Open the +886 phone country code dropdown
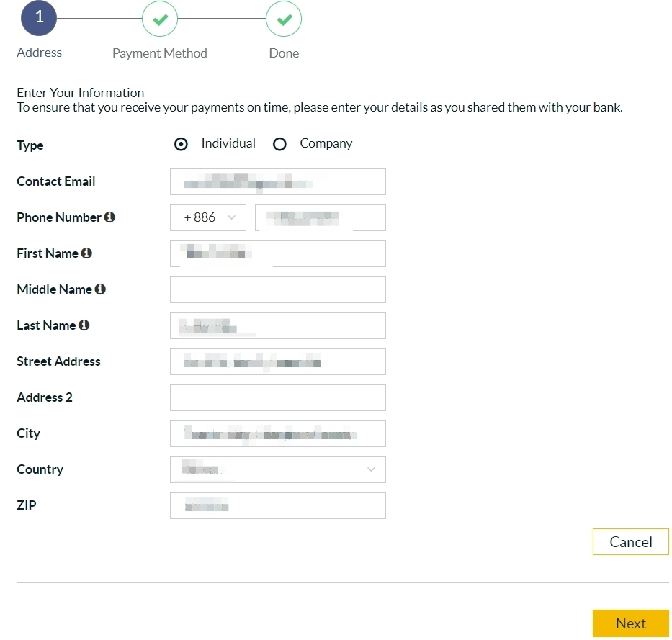Viewport: 672px width, 640px height. pos(208,217)
